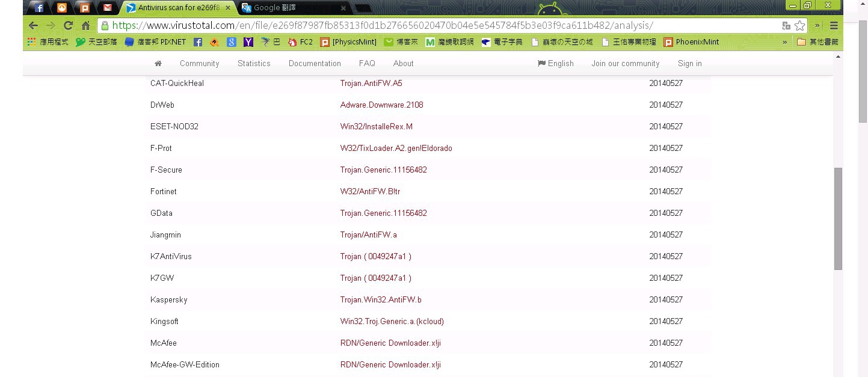Viewport: 868px width, 377px height.
Task: Bookmark this page with the star icon
Action: [x=799, y=26]
